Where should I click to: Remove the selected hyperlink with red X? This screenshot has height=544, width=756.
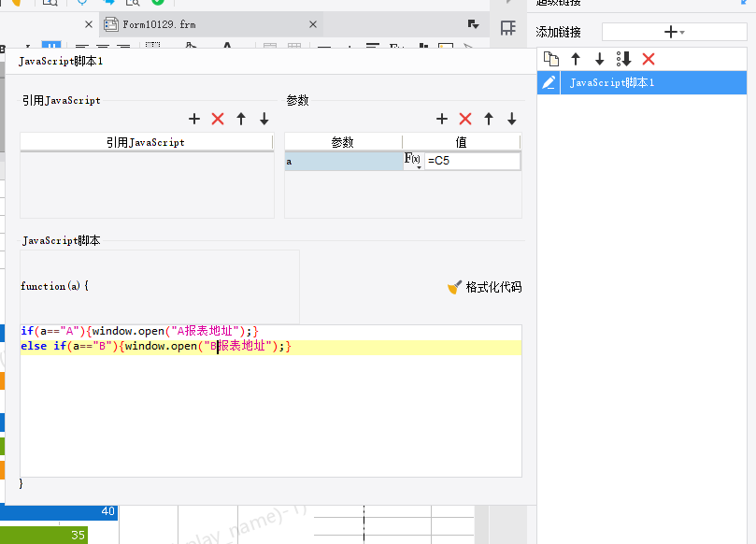tap(649, 59)
